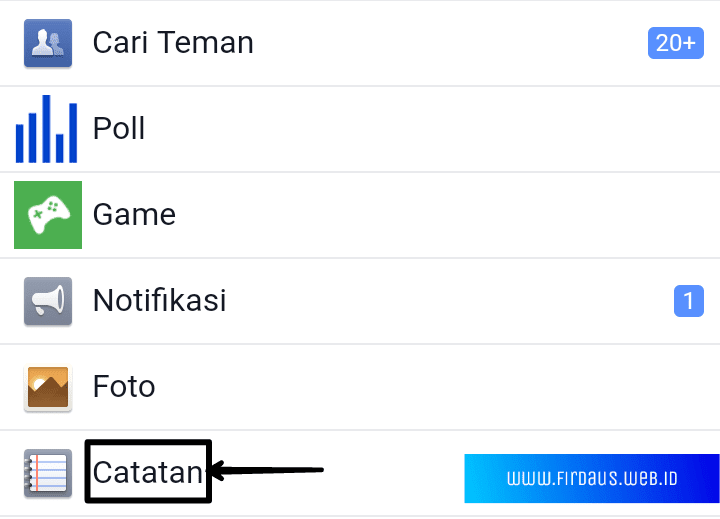This screenshot has height=519, width=720.
Task: Go to the Game menu label
Action: (134, 215)
